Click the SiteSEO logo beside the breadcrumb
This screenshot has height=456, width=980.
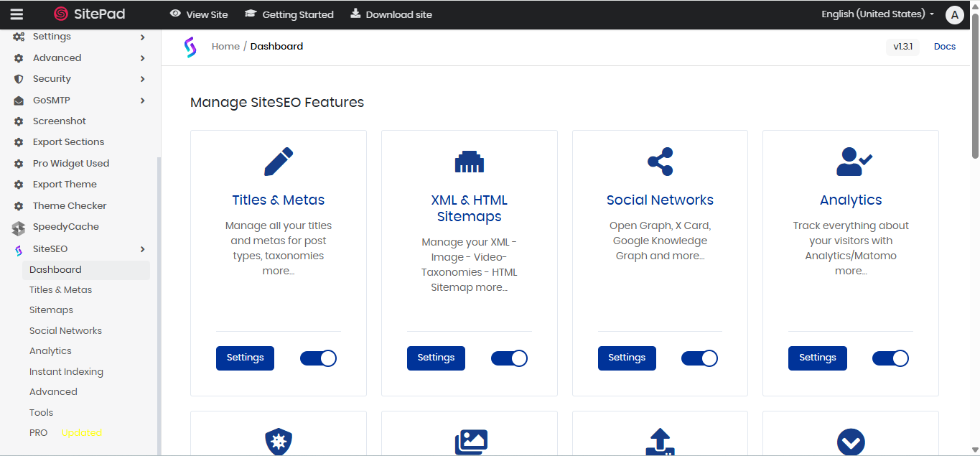coord(190,47)
